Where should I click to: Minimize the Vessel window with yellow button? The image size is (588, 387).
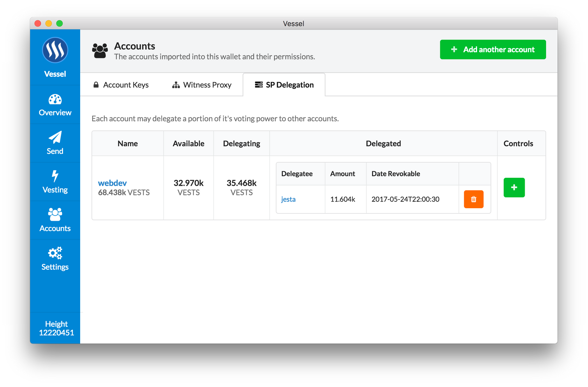[x=49, y=23]
